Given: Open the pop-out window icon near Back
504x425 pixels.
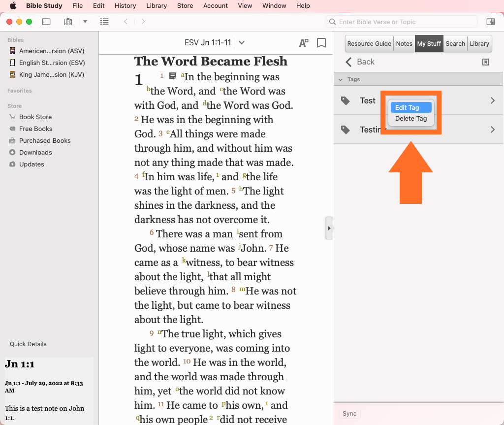Looking at the screenshot, I should pos(486,62).
